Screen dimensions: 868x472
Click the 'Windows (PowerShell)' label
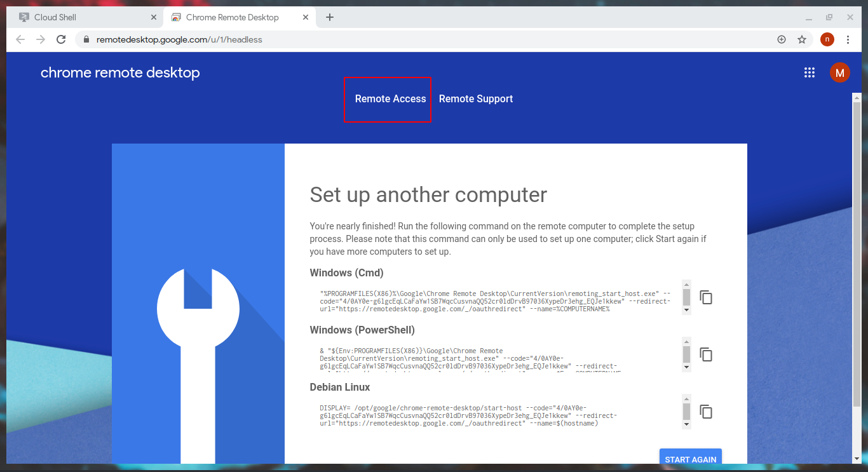[x=362, y=330]
